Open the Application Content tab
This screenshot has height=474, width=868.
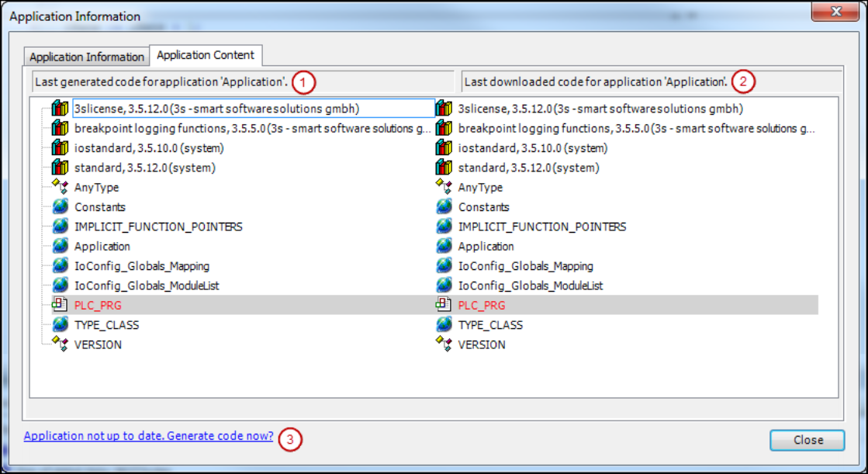click(x=206, y=55)
